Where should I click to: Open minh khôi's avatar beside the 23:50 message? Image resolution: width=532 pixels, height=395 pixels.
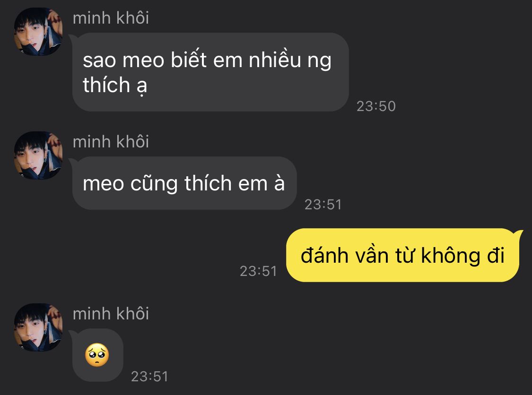[38, 32]
